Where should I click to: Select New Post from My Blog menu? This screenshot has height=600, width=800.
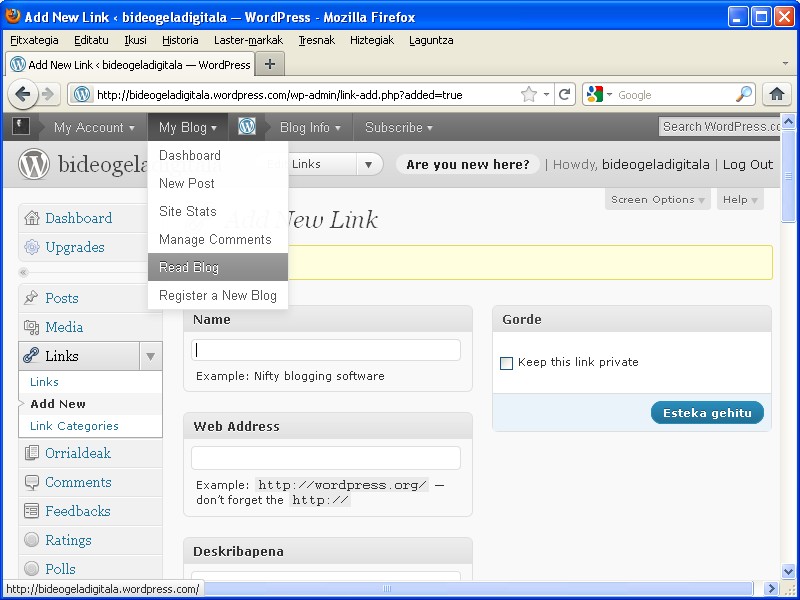218,183
